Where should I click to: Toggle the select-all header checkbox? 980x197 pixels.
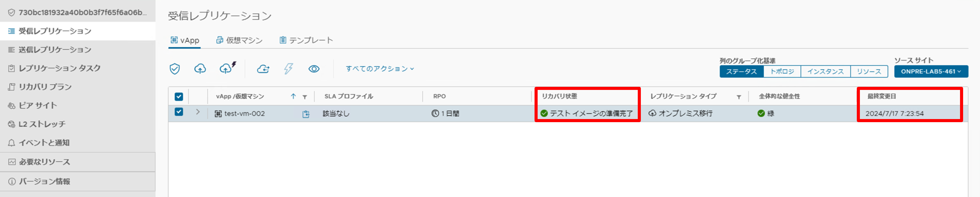coord(179,97)
